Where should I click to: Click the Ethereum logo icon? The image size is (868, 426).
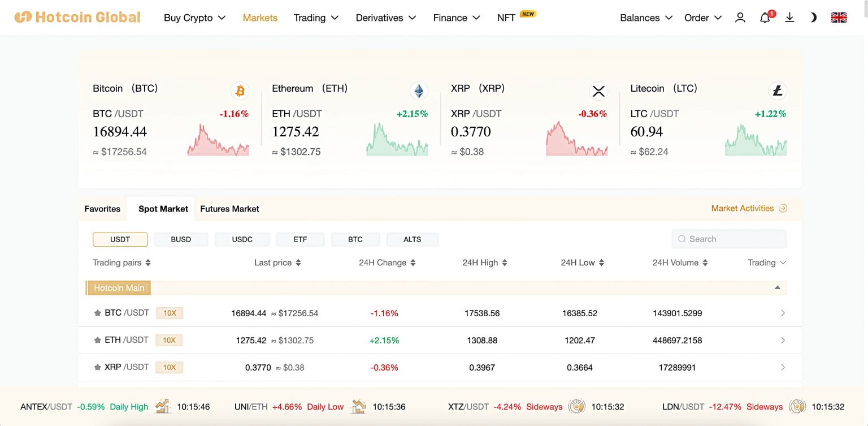coord(418,91)
